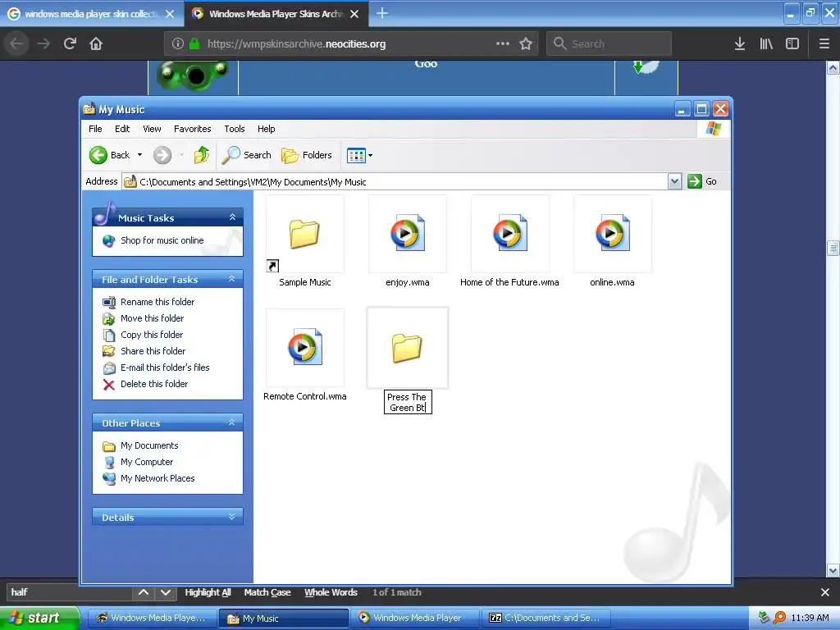The height and width of the screenshot is (630, 840).
Task: Click Shop for music online
Action: coord(162,240)
